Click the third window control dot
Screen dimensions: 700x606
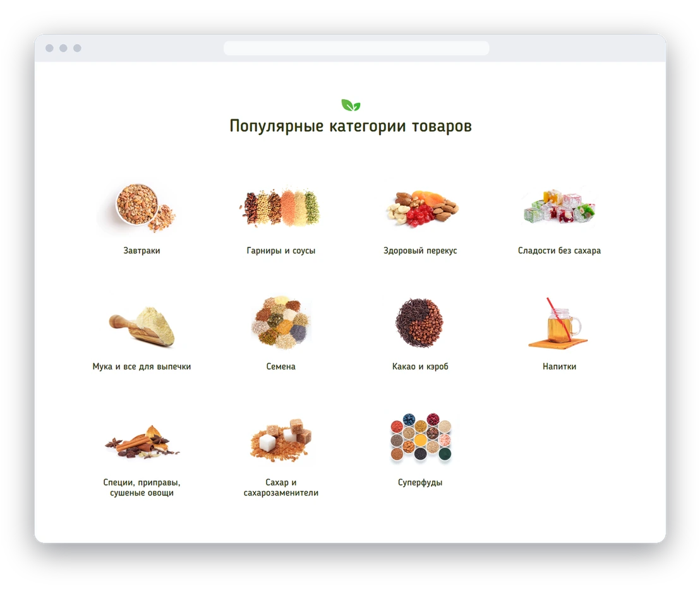(77, 48)
